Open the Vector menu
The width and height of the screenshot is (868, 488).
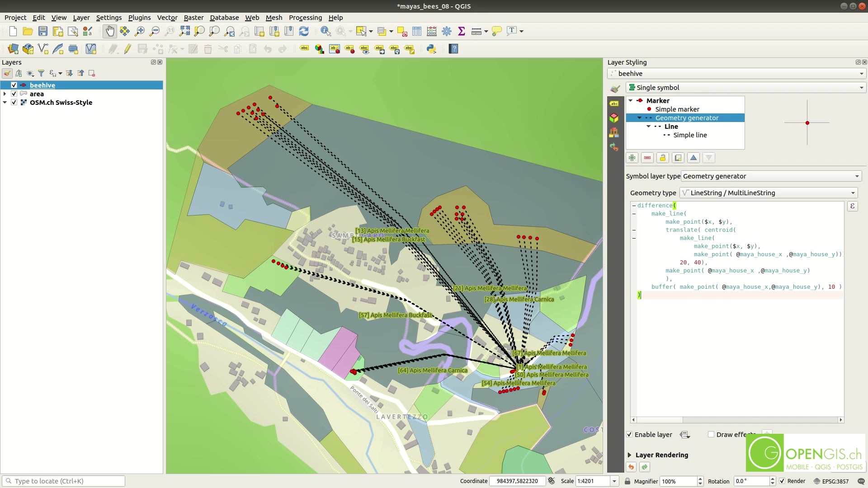point(167,18)
